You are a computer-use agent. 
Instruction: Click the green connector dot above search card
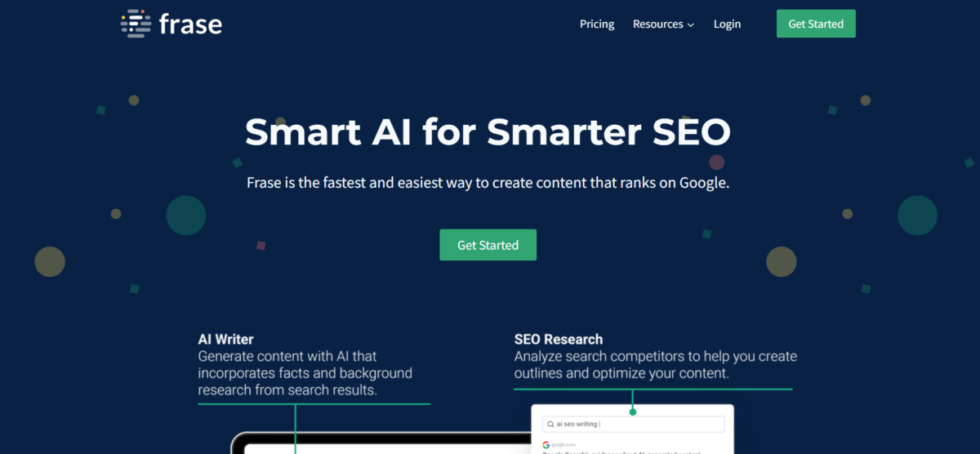(633, 412)
